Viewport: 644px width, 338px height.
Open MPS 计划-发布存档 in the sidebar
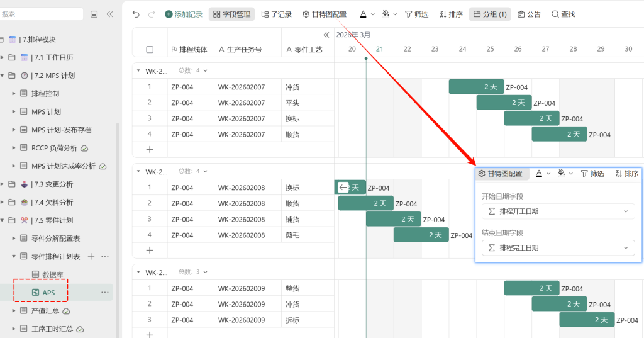[62, 130]
